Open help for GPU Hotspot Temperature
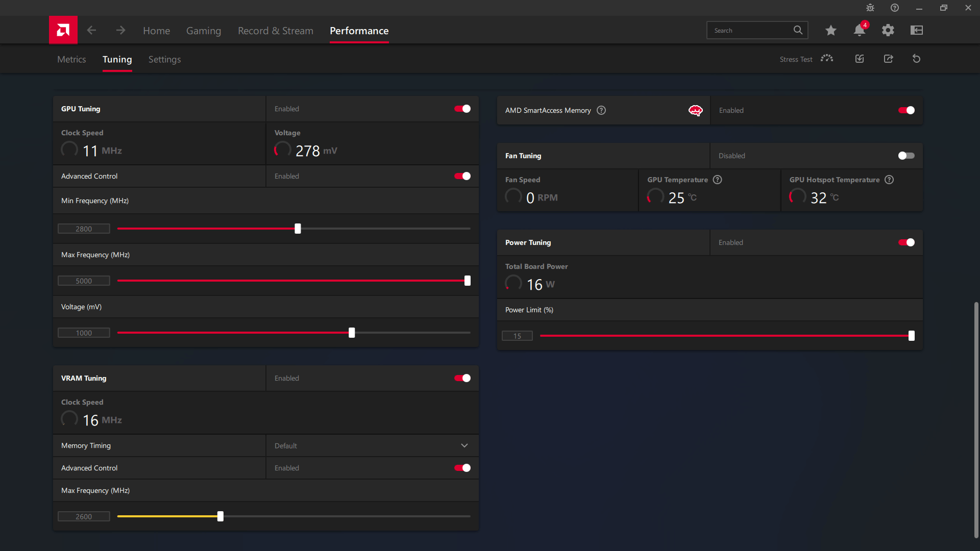The image size is (980, 551). coord(889,180)
